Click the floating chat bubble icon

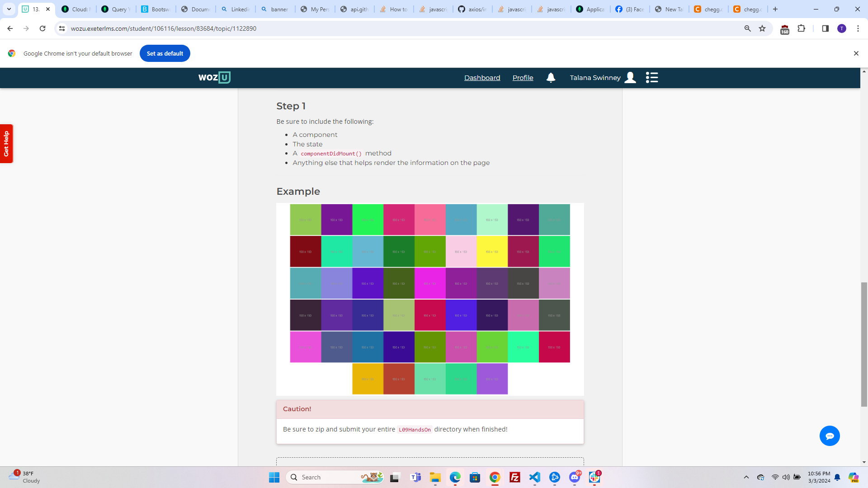tap(830, 436)
